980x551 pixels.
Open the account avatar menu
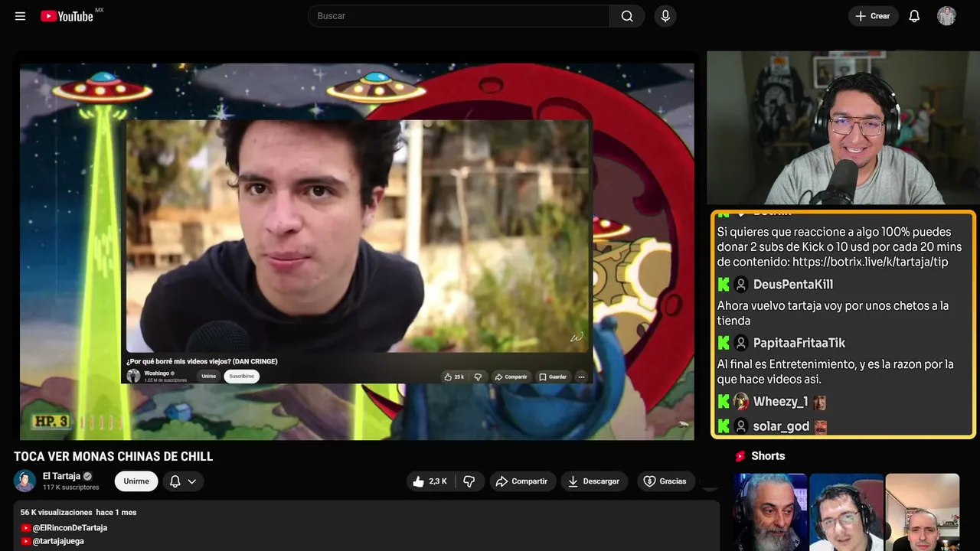coord(946,16)
